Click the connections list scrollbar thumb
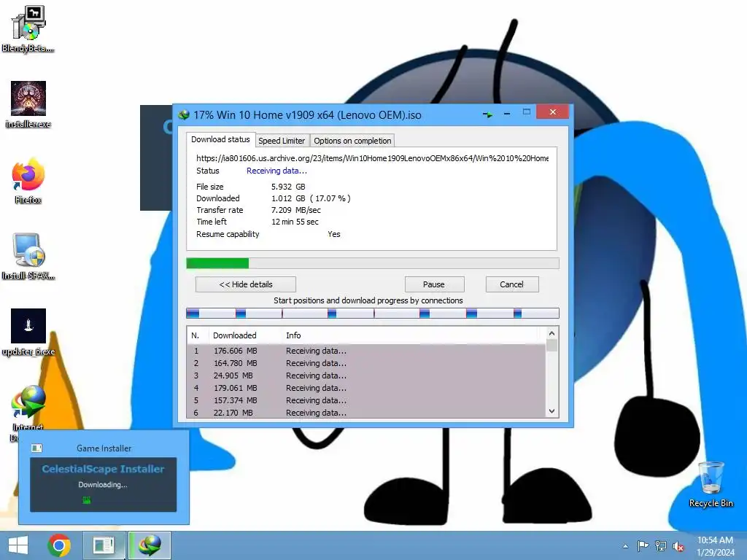747x560 pixels. tap(551, 345)
